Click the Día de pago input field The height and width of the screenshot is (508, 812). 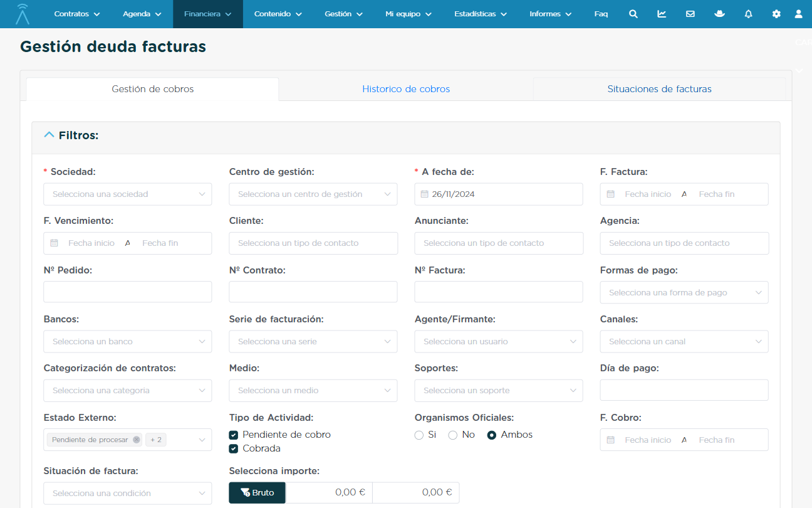(684, 391)
